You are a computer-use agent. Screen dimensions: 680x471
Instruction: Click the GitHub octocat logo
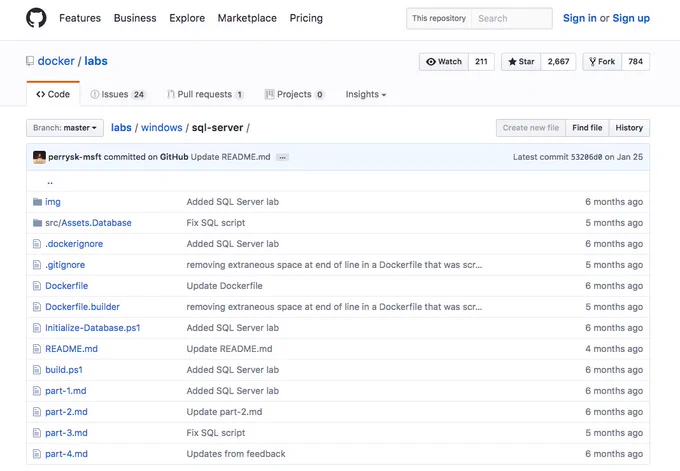tap(36, 18)
